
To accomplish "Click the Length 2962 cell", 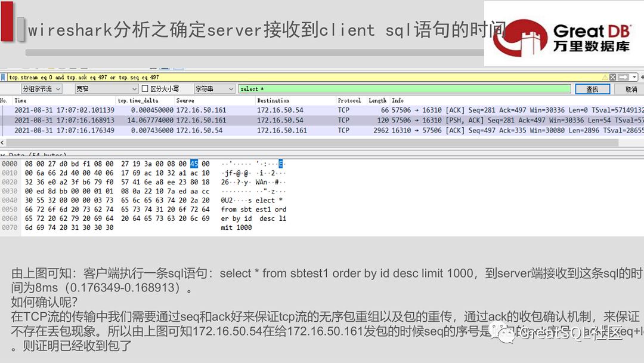I will pos(380,130).
